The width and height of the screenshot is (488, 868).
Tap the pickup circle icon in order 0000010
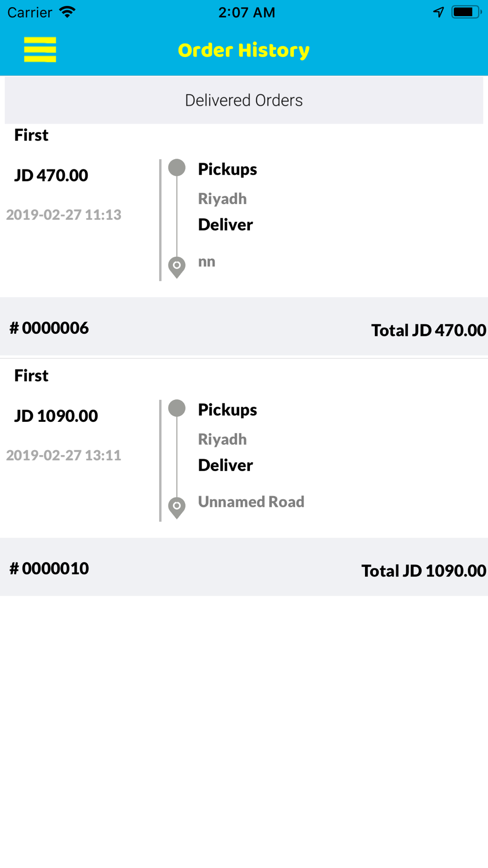pos(177,408)
